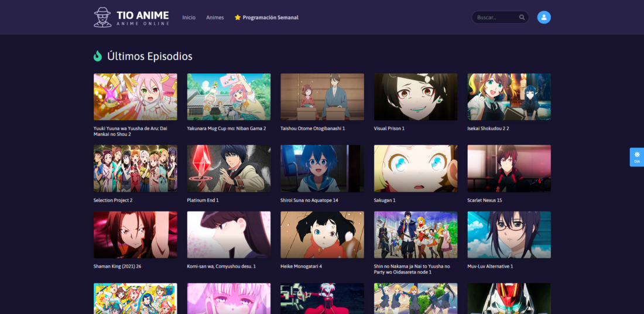
Task: Click the Visual Prison 1 title text
Action: tap(389, 129)
